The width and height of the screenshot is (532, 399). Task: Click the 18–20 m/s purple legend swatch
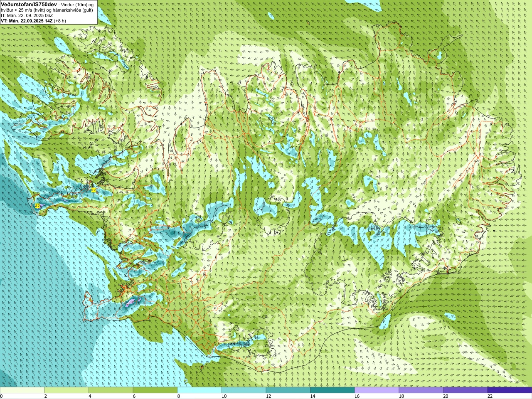(x=421, y=390)
